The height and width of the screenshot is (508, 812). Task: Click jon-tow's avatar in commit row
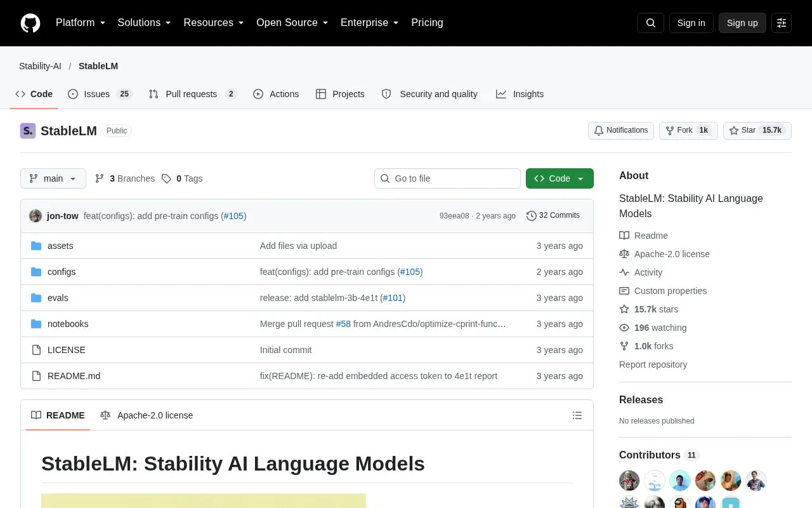[x=36, y=216]
